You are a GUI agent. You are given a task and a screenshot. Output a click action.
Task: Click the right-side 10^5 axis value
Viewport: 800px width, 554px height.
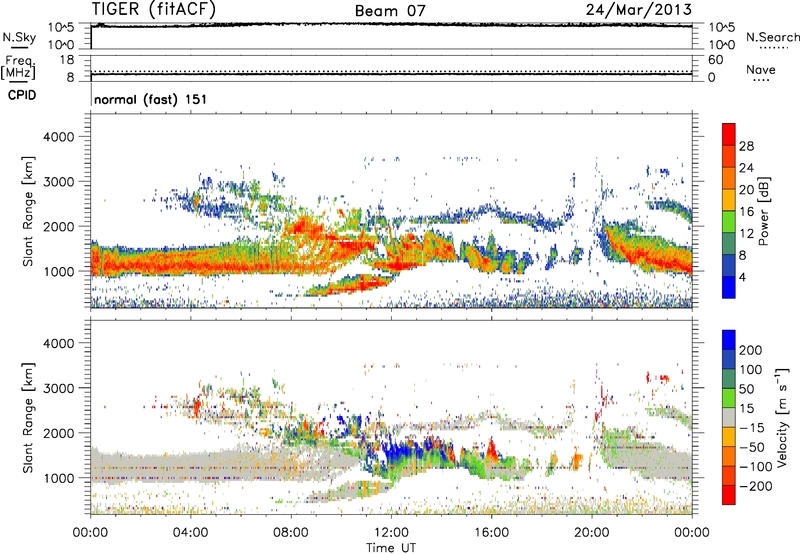coord(722,28)
